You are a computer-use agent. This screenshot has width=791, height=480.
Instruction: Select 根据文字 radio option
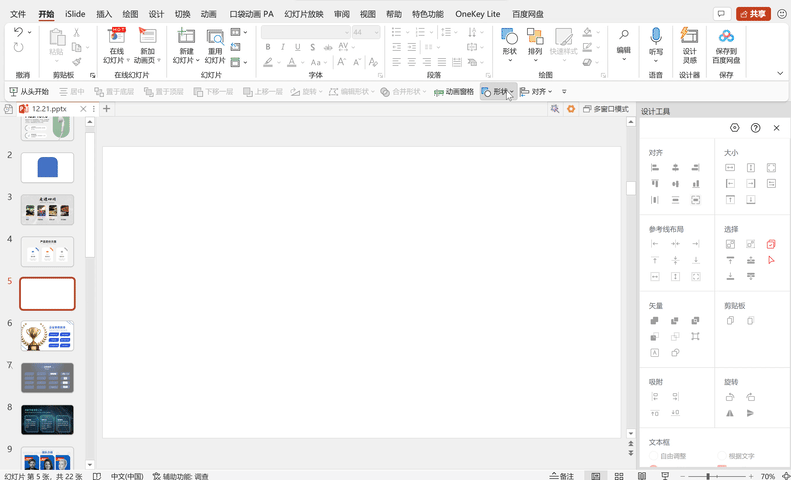(737, 456)
